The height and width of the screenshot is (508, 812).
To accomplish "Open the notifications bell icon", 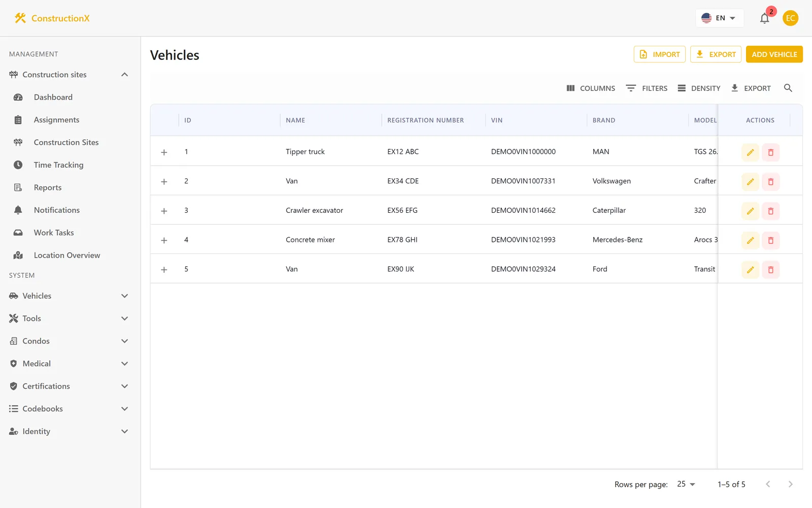I will 764,18.
